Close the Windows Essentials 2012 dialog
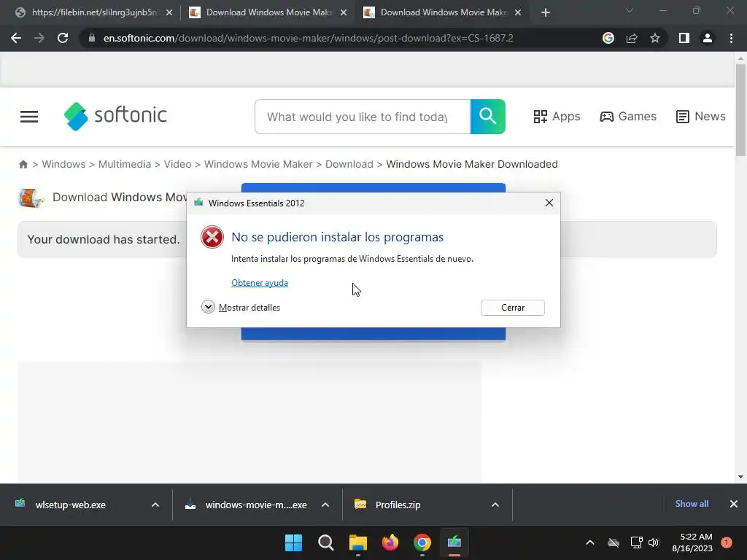 549,203
